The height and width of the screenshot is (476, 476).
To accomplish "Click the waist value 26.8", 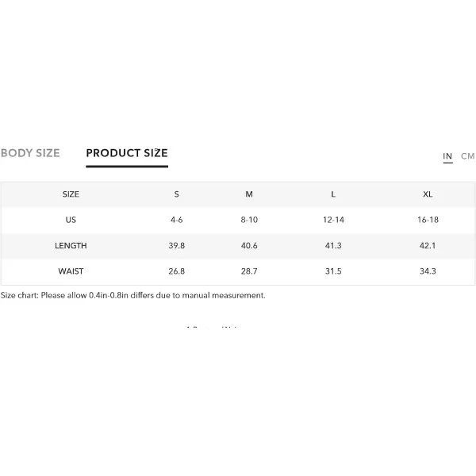I will pyautogui.click(x=176, y=271).
